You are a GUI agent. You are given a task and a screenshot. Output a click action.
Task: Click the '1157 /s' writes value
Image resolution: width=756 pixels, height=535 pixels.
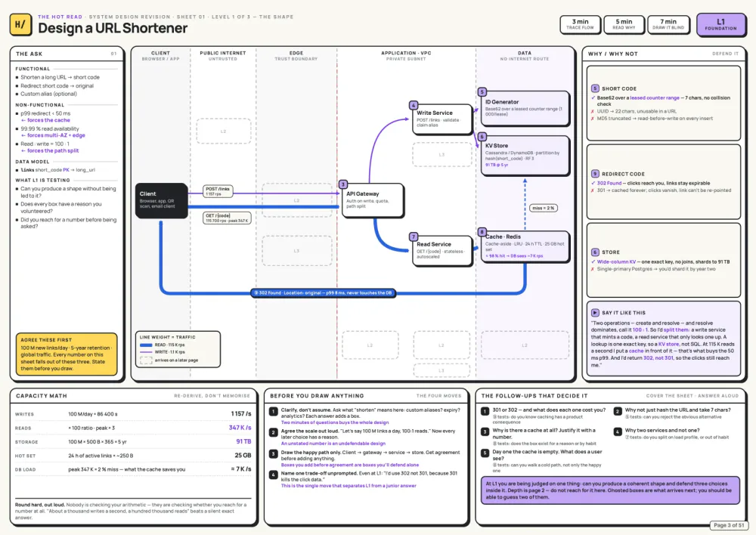tap(241, 413)
